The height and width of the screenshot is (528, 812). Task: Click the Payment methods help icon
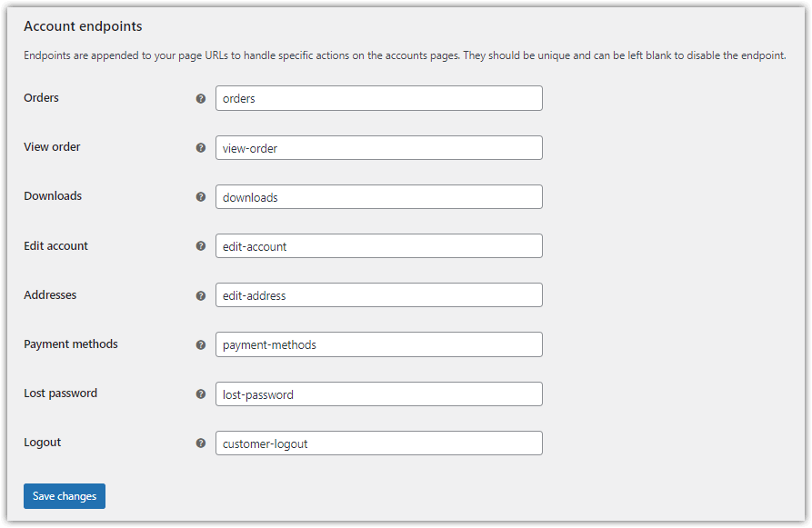[x=201, y=344]
